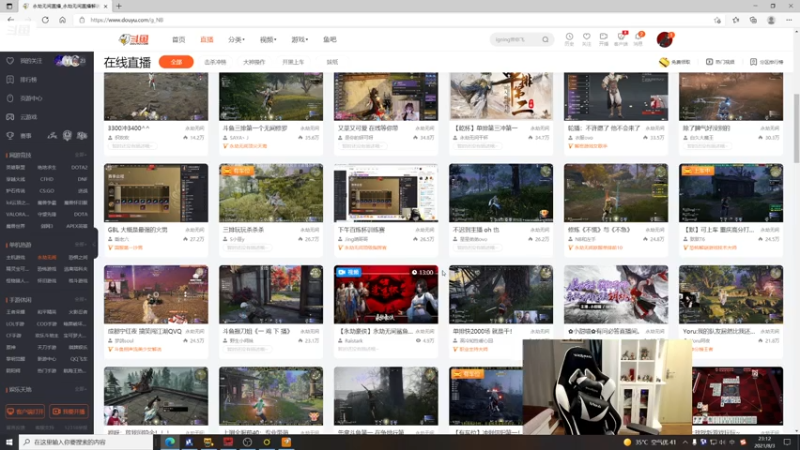
Task: Open the 半排第二 calligraphy stream thumbnail
Action: pyautogui.click(x=501, y=96)
